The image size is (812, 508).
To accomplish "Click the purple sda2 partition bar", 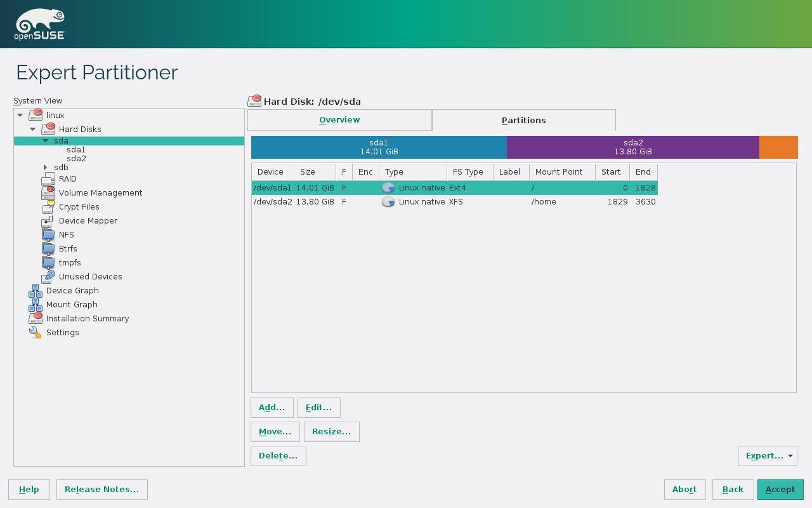I will [x=632, y=147].
